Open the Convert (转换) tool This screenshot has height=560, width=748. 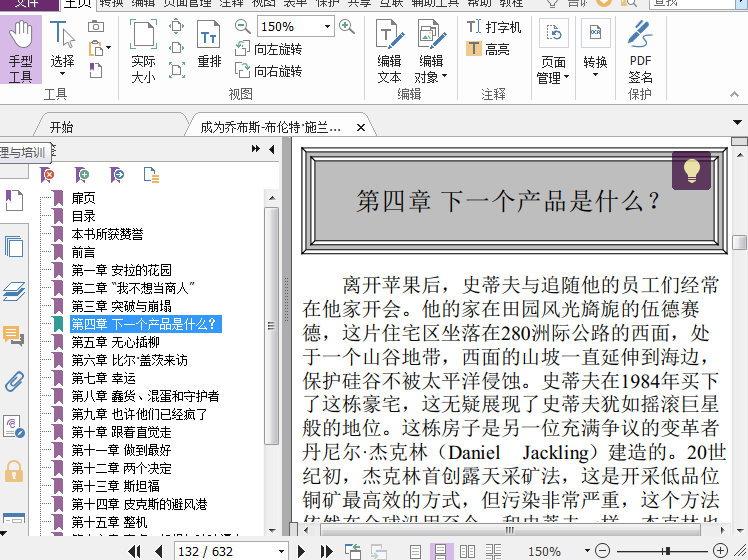tap(595, 48)
